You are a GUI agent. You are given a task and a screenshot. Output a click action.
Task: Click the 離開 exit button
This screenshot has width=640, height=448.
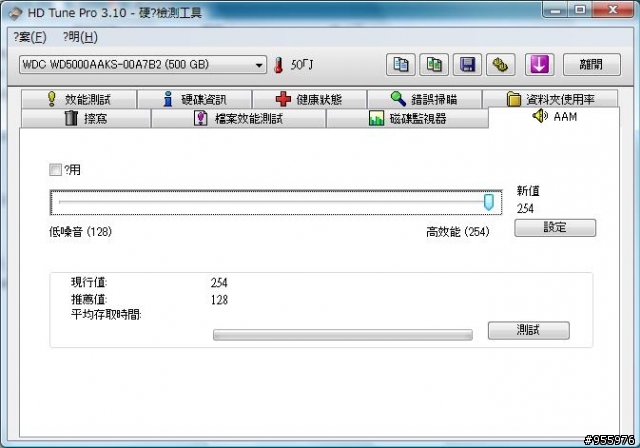[x=592, y=64]
